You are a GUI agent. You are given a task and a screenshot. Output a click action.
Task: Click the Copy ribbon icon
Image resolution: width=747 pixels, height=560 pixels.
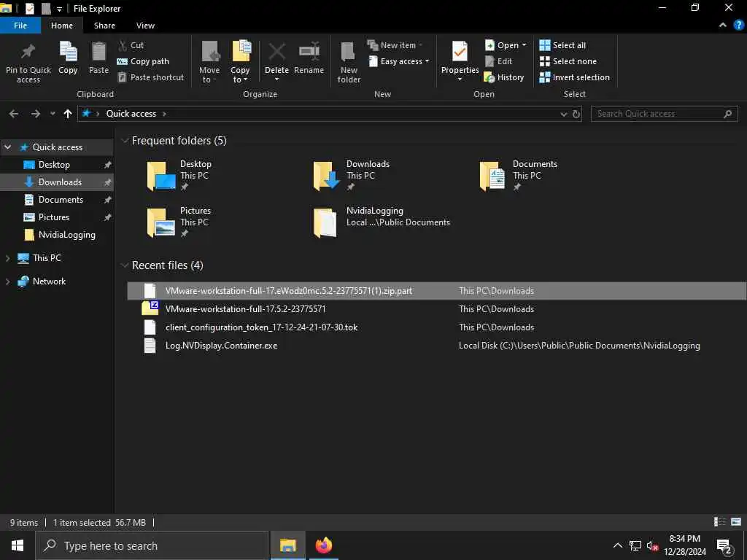(x=68, y=52)
